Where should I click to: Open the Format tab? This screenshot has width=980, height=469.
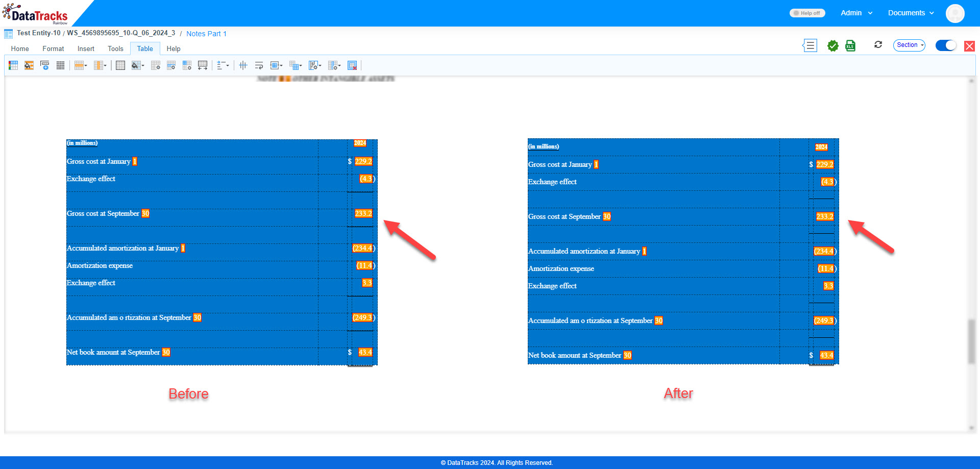(53, 48)
